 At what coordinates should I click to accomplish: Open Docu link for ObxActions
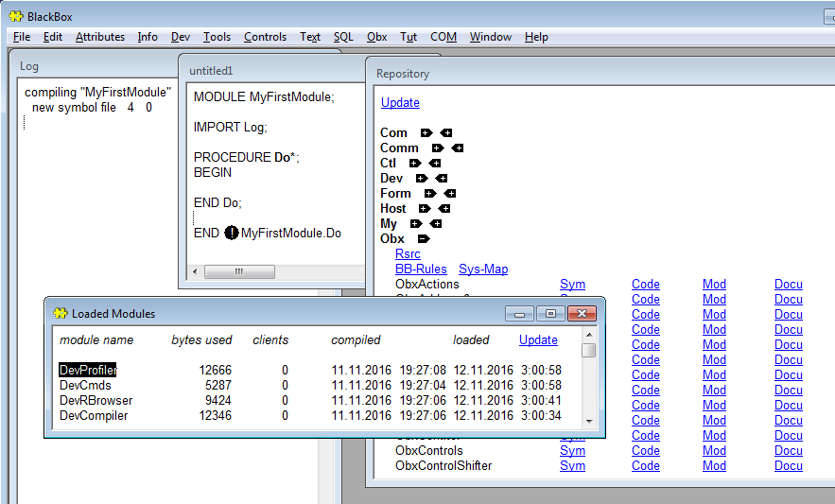(x=788, y=285)
